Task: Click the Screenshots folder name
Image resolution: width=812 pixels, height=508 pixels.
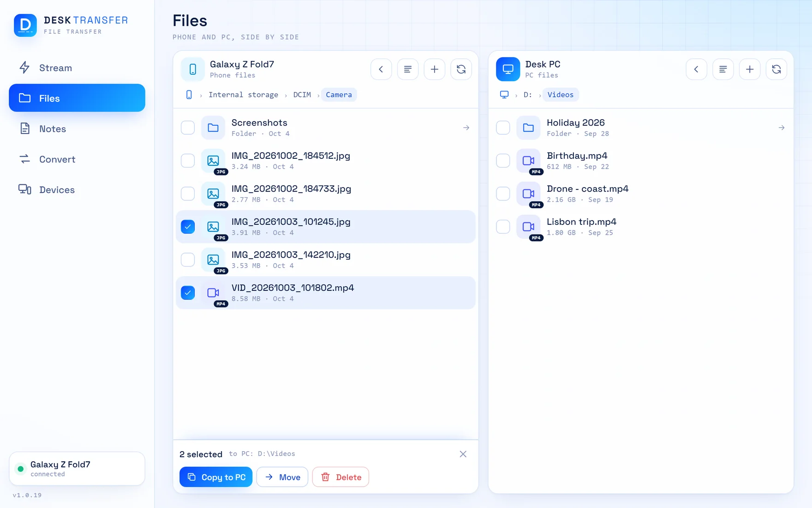Action: pyautogui.click(x=259, y=123)
